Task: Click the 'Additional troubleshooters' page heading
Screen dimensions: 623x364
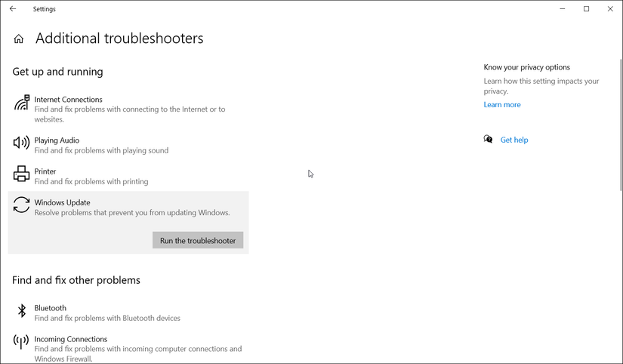Action: (x=119, y=39)
